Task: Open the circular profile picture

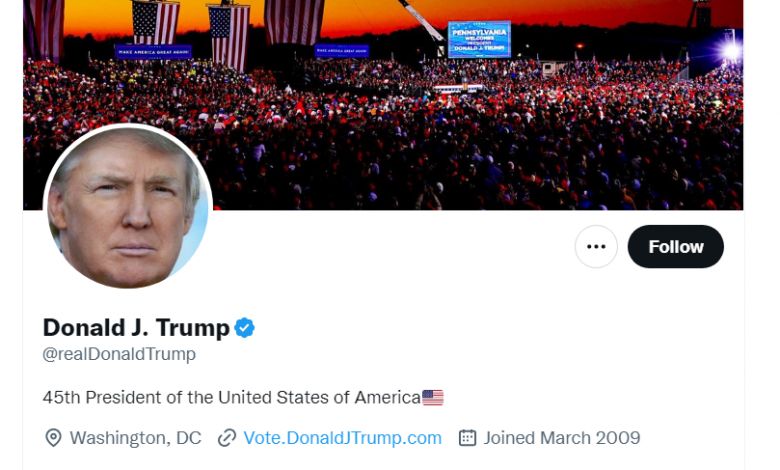Action: (x=128, y=207)
